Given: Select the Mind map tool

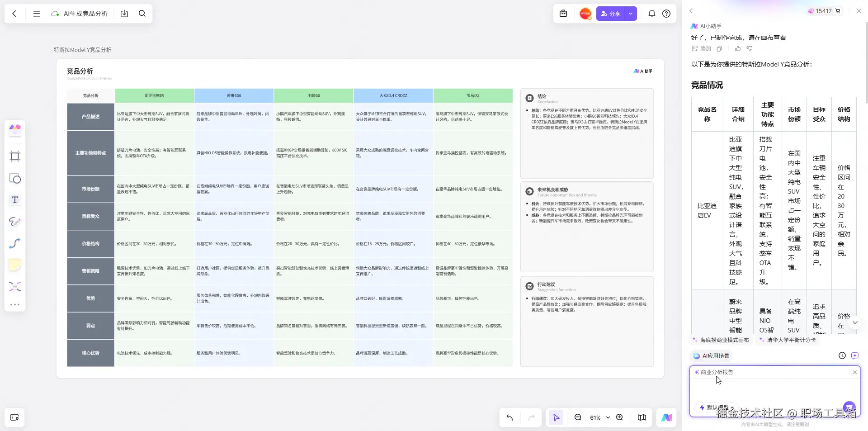Looking at the screenshot, I should click(15, 287).
